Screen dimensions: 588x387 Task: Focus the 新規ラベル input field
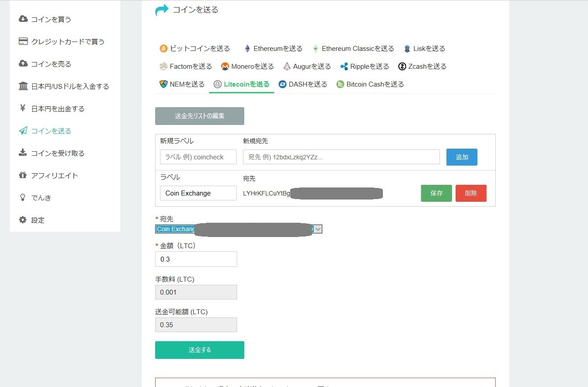coord(198,157)
